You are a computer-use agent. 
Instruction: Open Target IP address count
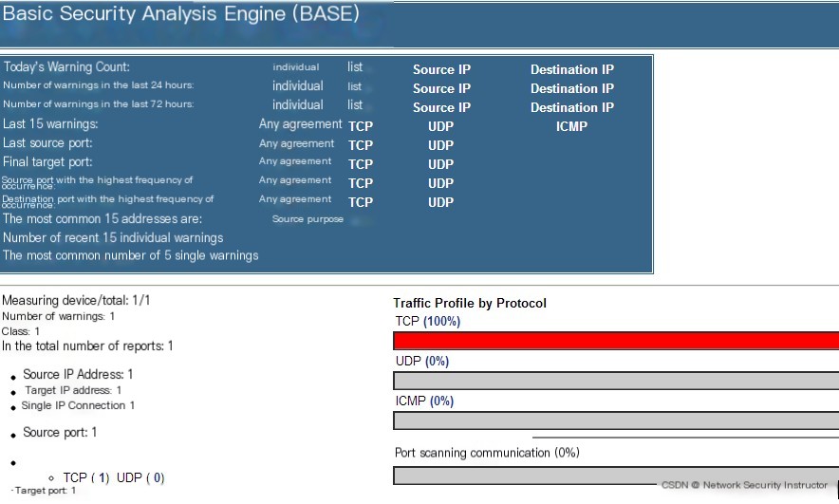(x=73, y=390)
